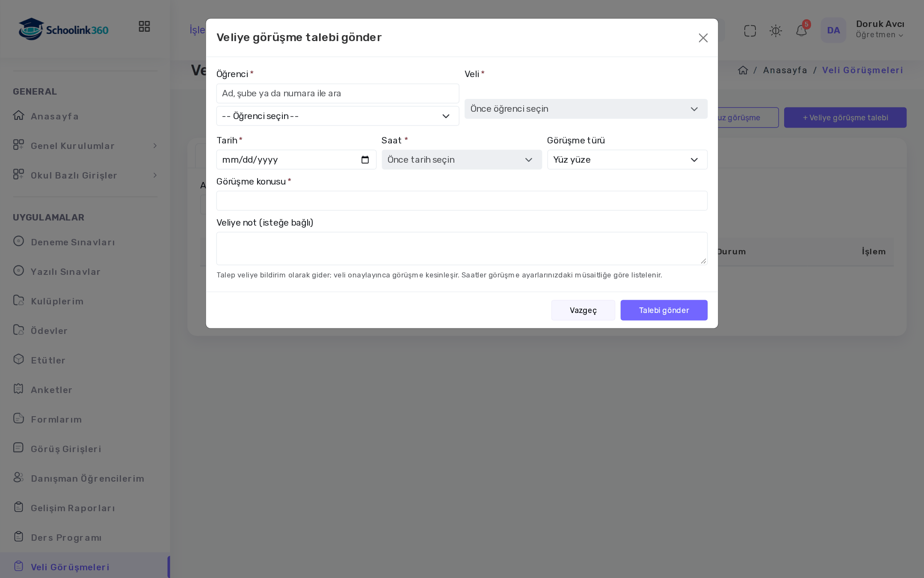
Task: Click the Vazgeç button
Action: pyautogui.click(x=583, y=310)
